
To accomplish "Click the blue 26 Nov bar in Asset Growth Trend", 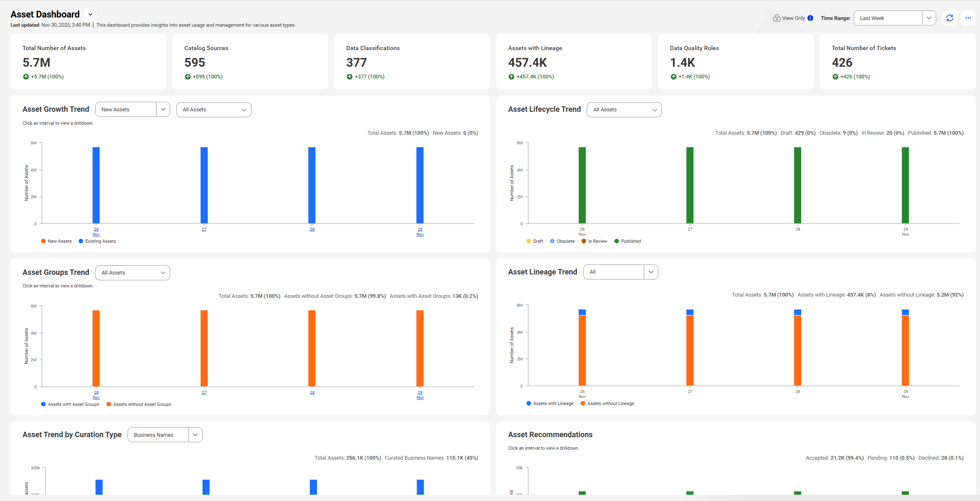I will point(96,185).
